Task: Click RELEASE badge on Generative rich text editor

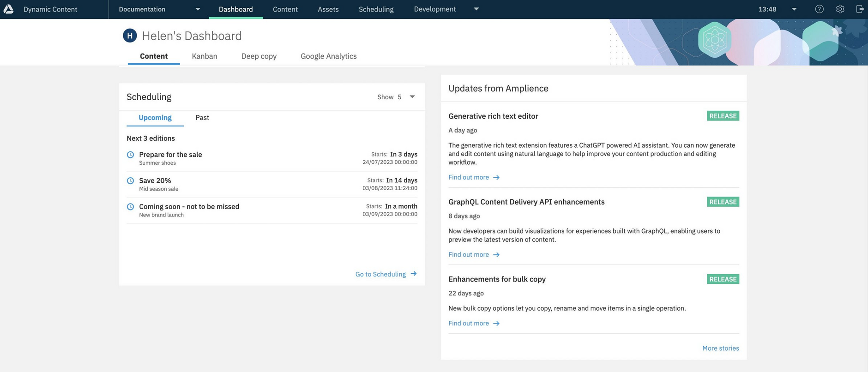Action: coord(723,116)
